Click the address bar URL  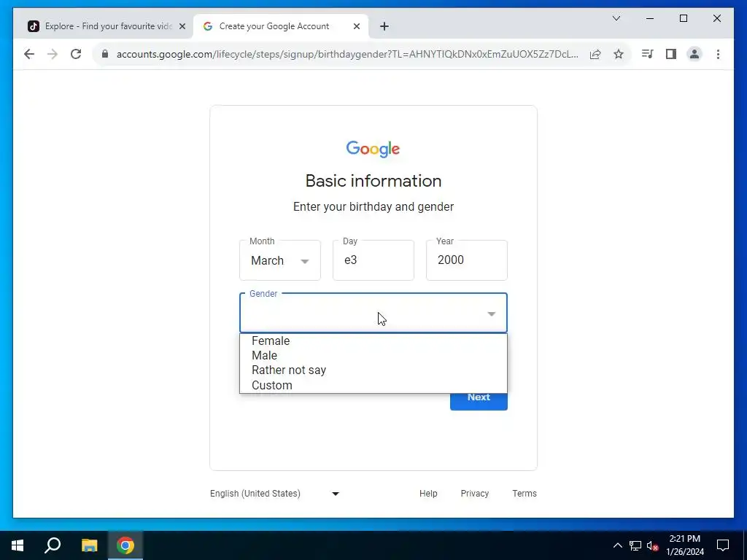(347, 54)
